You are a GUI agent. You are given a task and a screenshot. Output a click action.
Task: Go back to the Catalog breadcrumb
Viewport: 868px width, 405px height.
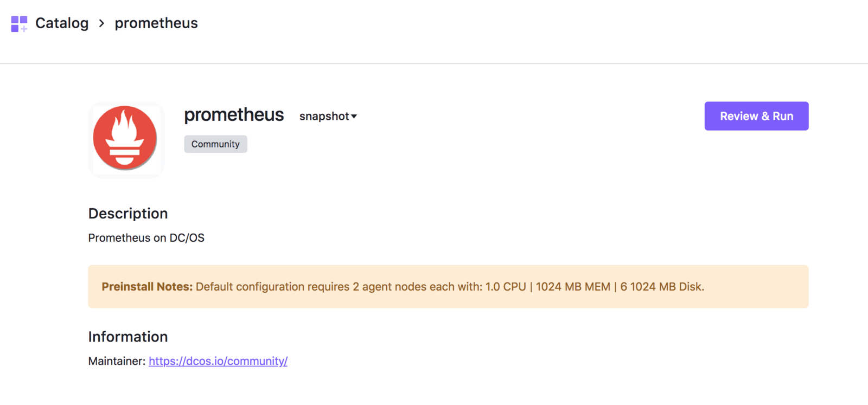[x=62, y=23]
